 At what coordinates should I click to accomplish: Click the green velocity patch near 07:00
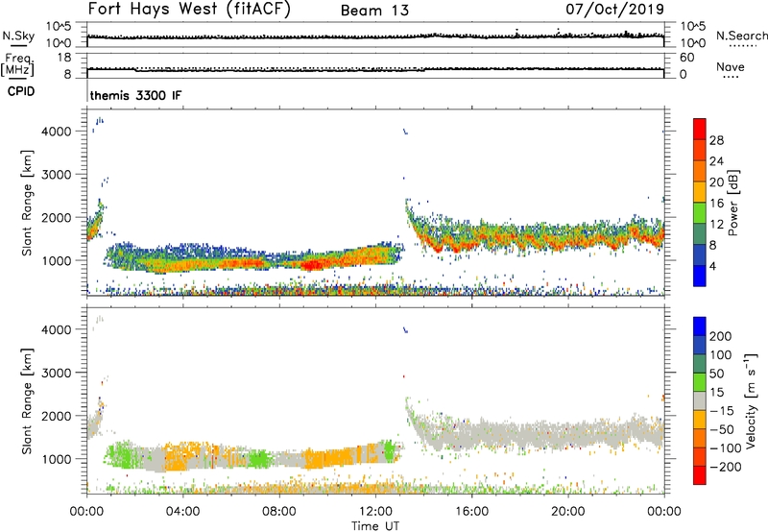tap(260, 460)
